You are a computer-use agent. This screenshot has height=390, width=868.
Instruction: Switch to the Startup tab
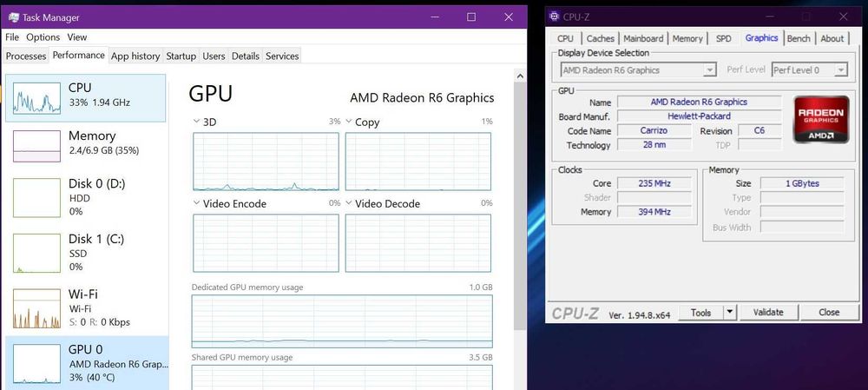(x=181, y=56)
